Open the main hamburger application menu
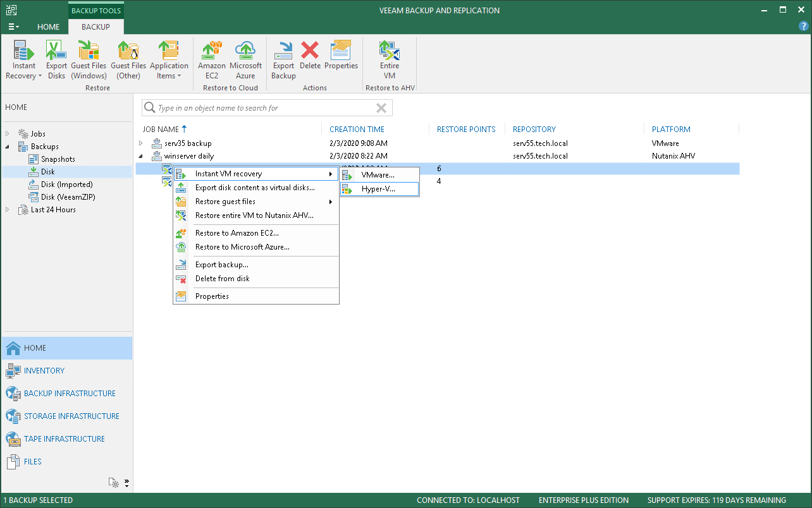Image resolution: width=812 pixels, height=508 pixels. (x=13, y=27)
